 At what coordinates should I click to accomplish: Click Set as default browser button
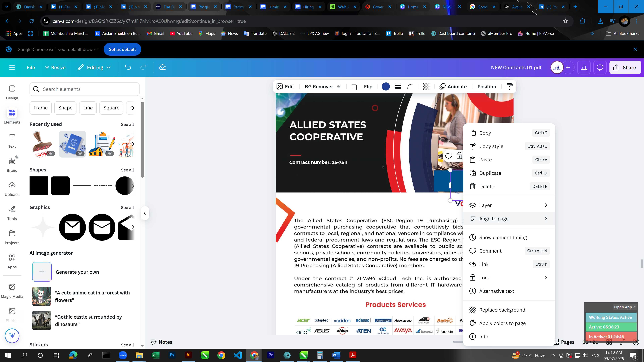click(x=122, y=49)
